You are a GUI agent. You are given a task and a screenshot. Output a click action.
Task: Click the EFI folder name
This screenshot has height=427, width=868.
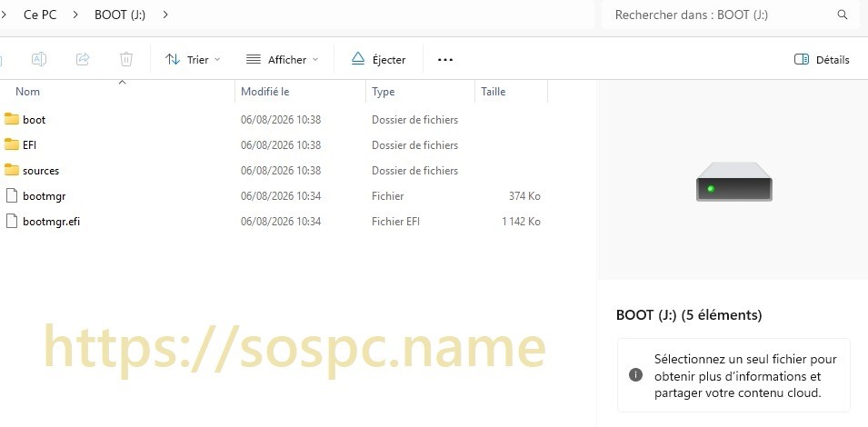pos(30,145)
